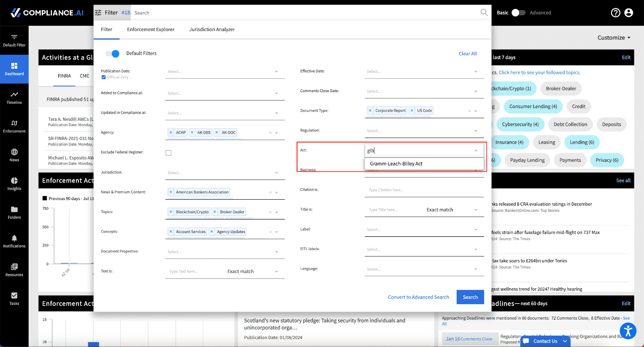
Task: Clear all Agency selections
Action: click(x=270, y=133)
